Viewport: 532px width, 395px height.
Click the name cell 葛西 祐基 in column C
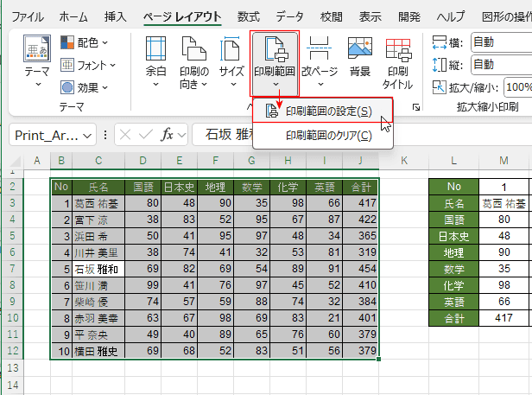(98, 203)
